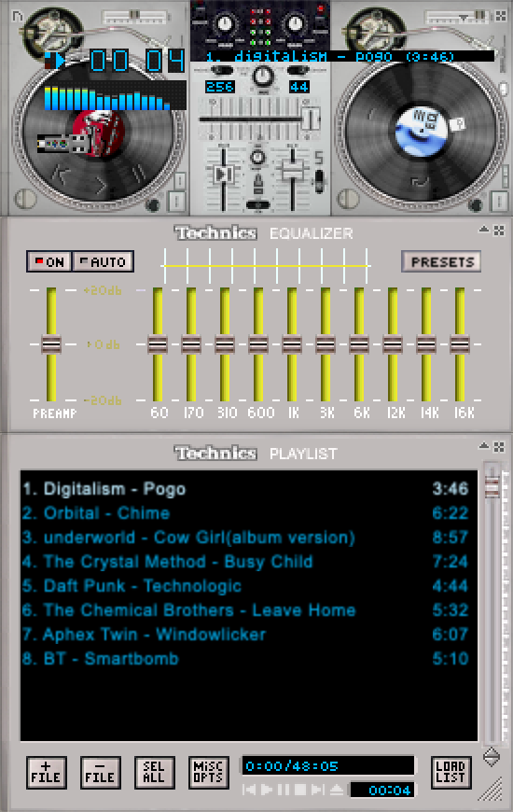513x812 pixels.
Task: Click eject icon in mixer center
Action: 257,185
